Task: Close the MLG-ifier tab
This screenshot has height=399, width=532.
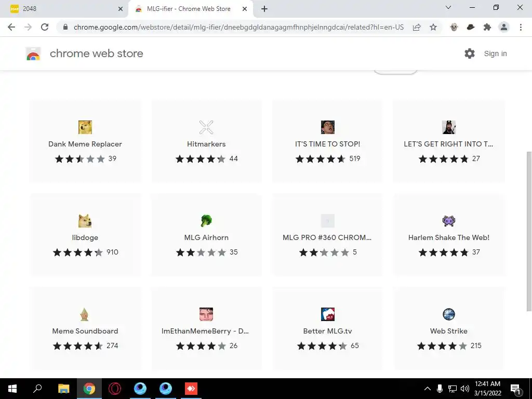Action: point(244,9)
